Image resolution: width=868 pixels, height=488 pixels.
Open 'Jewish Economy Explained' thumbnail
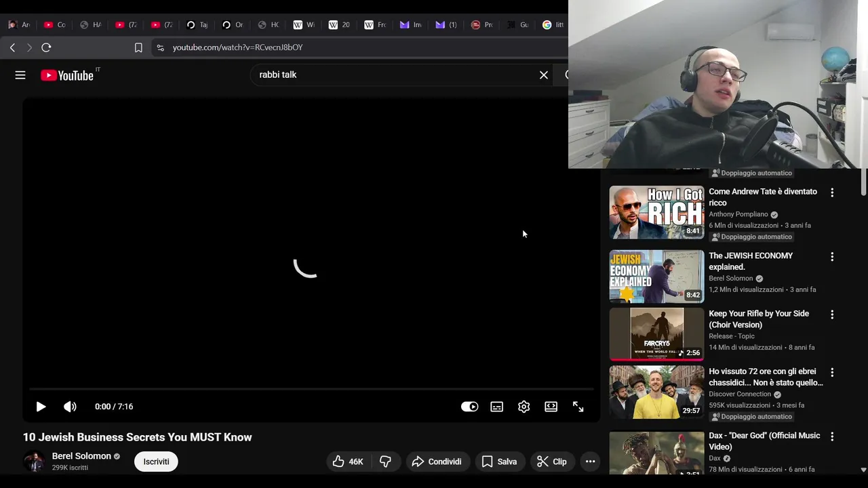656,277
